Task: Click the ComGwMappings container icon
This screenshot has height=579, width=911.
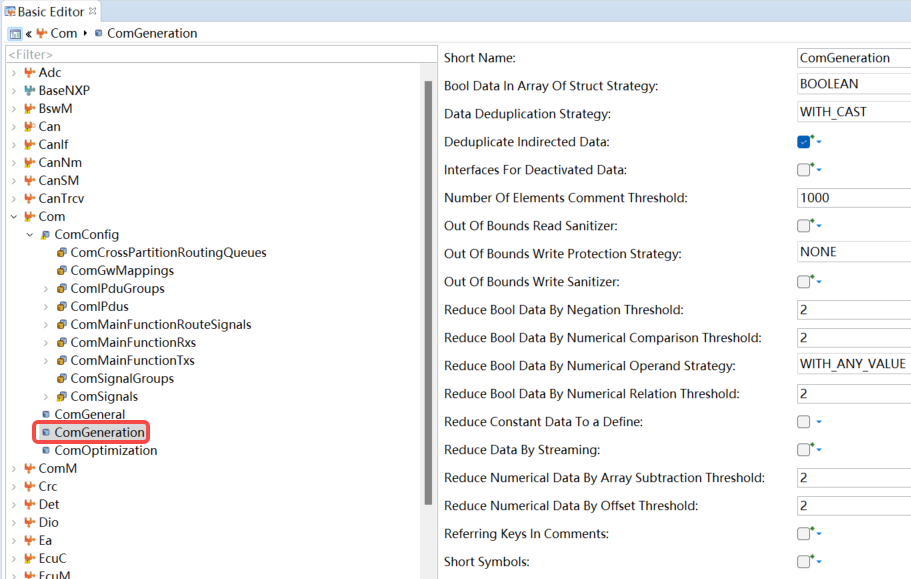Action: click(x=62, y=271)
